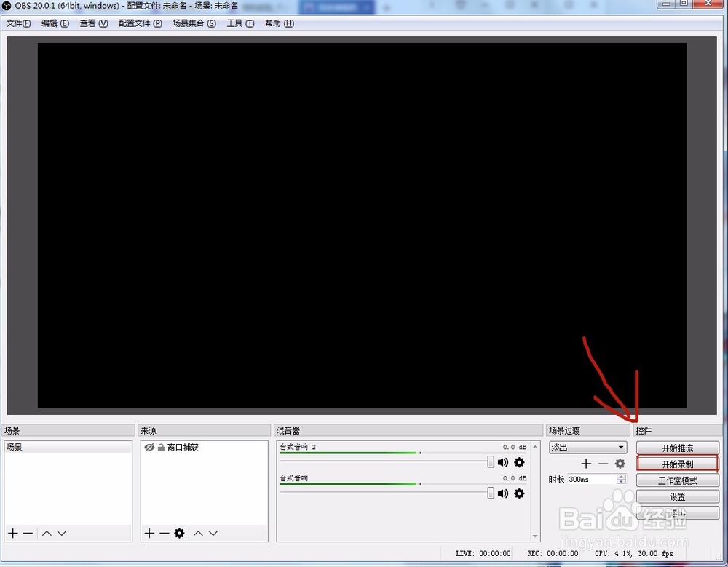Open transition properties gear icon
This screenshot has height=567, width=728.
(620, 464)
